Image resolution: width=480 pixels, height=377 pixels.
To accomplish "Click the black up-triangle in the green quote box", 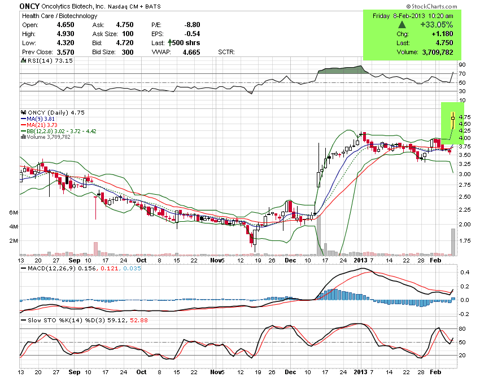I will pyautogui.click(x=402, y=25).
